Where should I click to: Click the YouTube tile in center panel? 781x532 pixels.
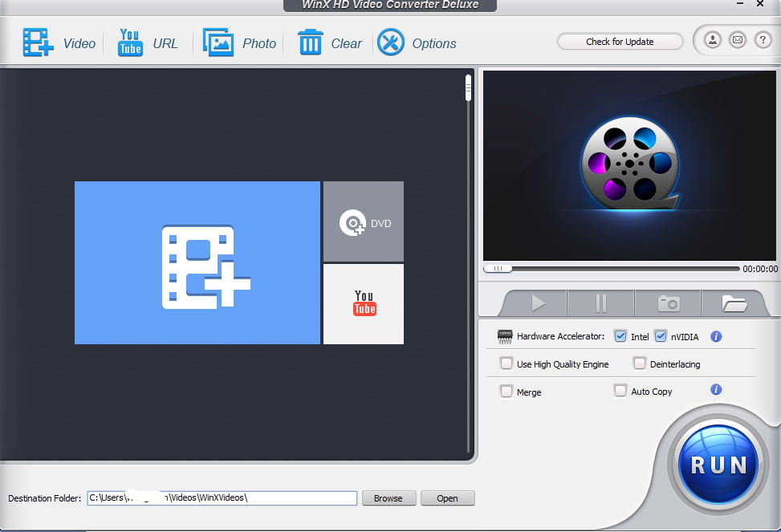(x=364, y=304)
